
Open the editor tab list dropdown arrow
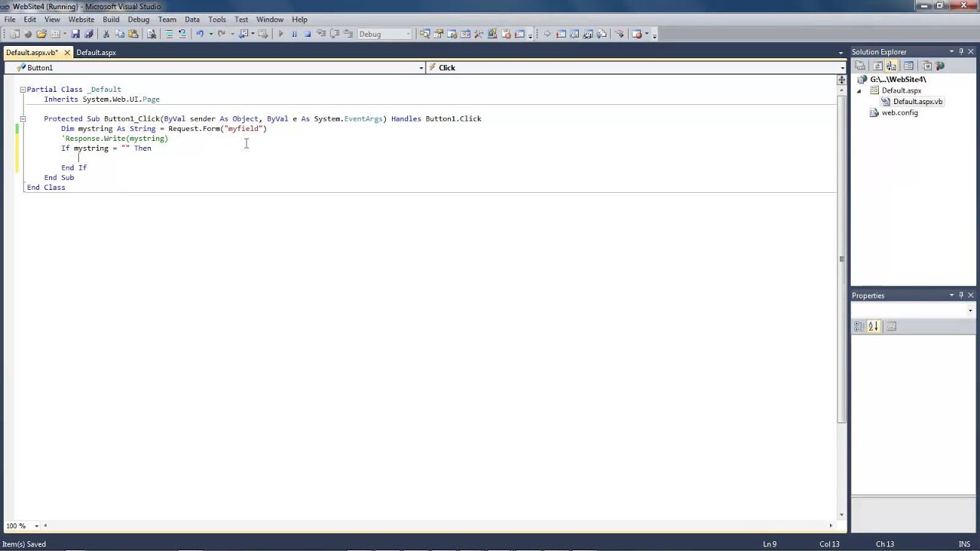(x=841, y=53)
